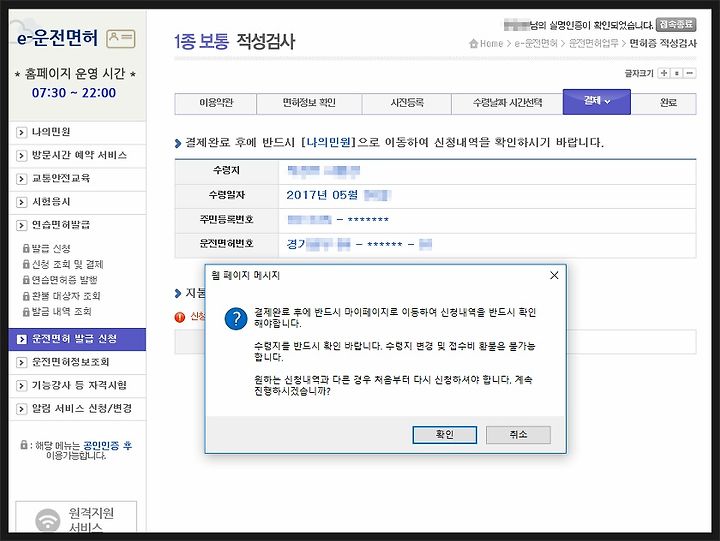Click the arrow icon beside 나의민원
Viewport: 720px width, 541px height.
[x=21, y=133]
